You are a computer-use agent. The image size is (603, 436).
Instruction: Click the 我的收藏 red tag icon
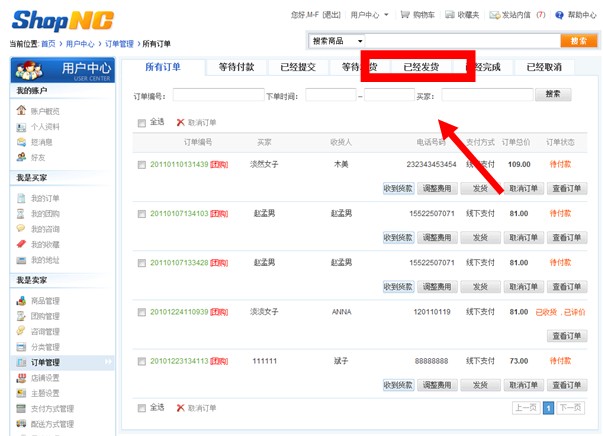pos(21,244)
